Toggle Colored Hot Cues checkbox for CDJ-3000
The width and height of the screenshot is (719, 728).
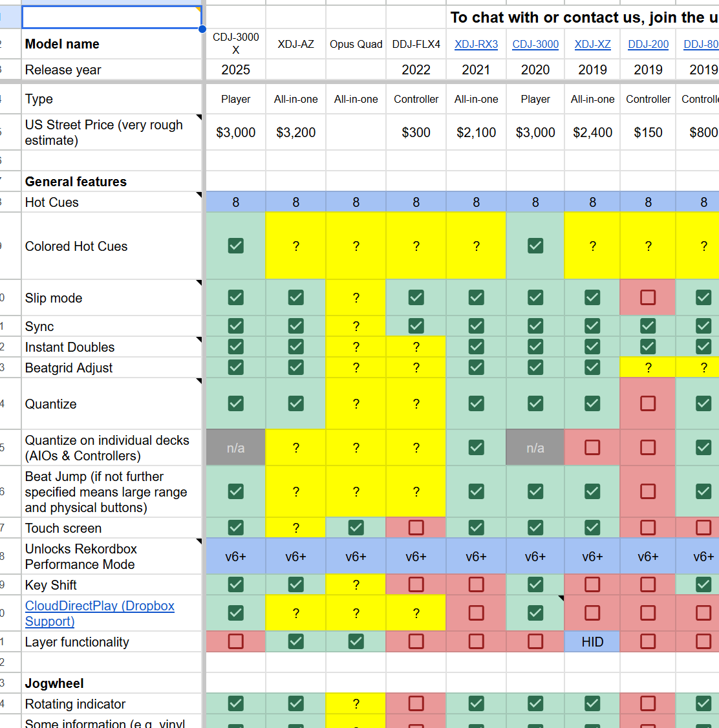[535, 246]
